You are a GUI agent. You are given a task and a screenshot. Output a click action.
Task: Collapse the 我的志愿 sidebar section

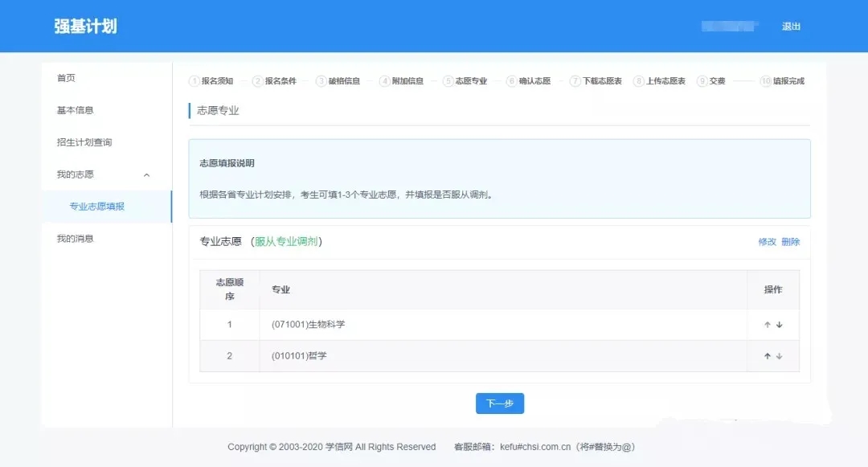coord(145,174)
